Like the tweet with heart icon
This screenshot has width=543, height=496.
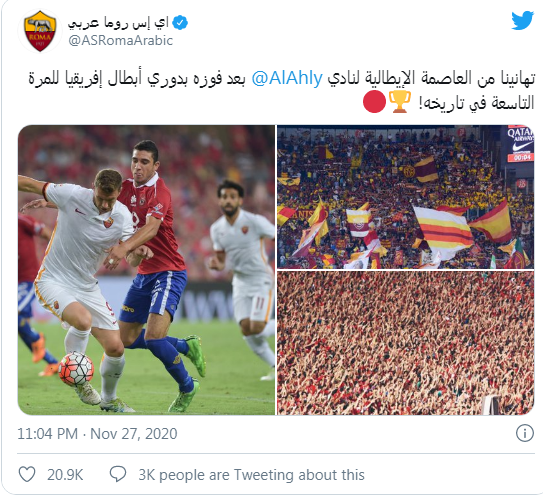coord(27,474)
